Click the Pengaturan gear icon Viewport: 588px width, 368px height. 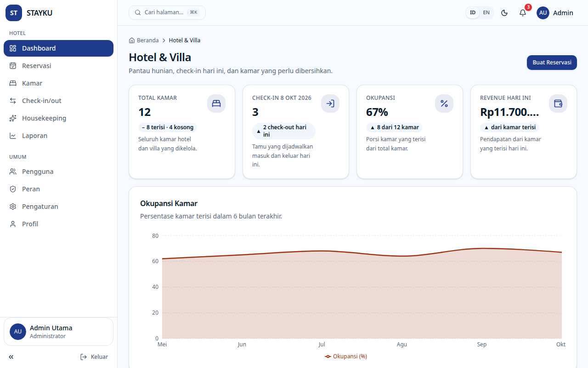click(13, 207)
